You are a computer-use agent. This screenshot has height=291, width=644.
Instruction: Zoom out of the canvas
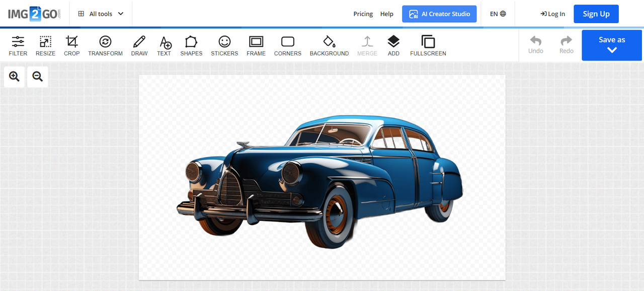point(38,77)
